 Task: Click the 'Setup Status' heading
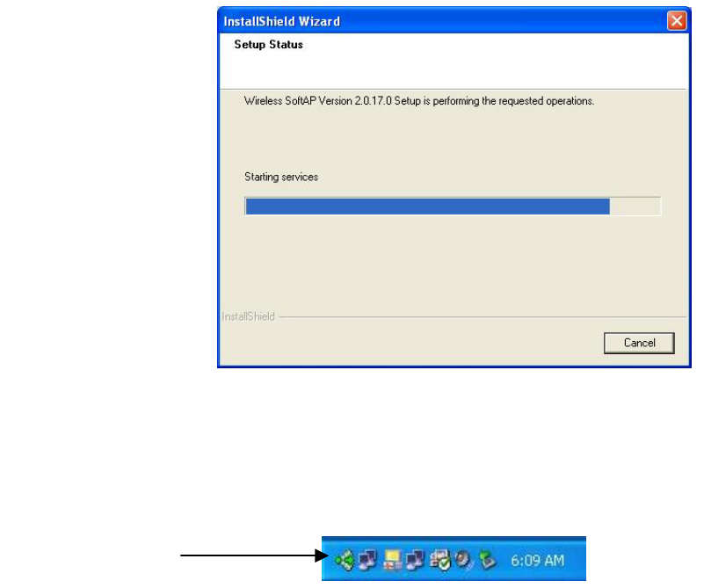click(x=268, y=45)
